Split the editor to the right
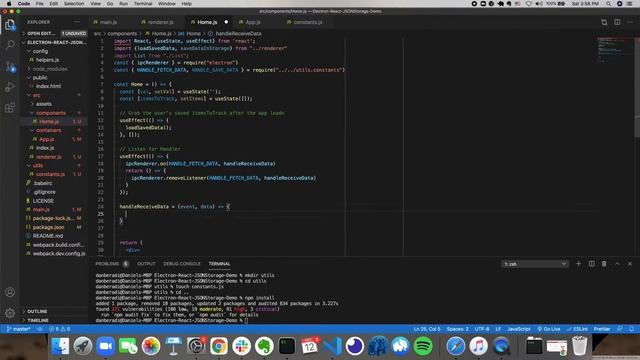Image resolution: width=640 pixels, height=360 pixels. click(617, 22)
